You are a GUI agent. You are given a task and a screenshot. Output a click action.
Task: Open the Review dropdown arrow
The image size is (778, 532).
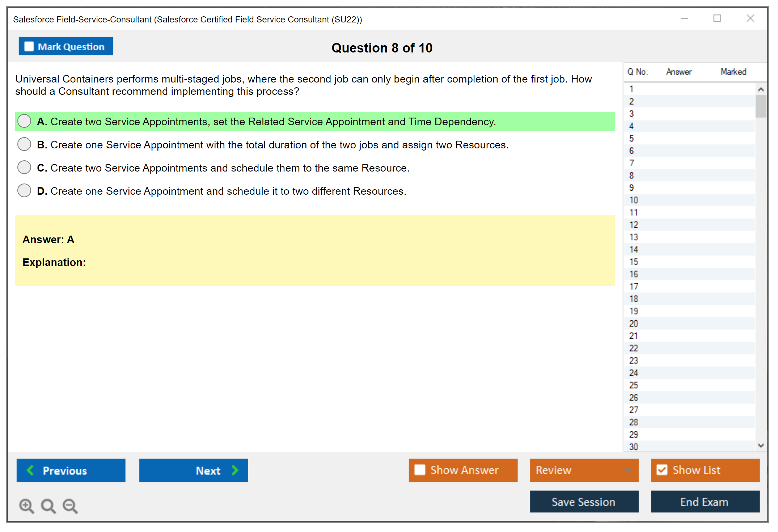click(628, 470)
